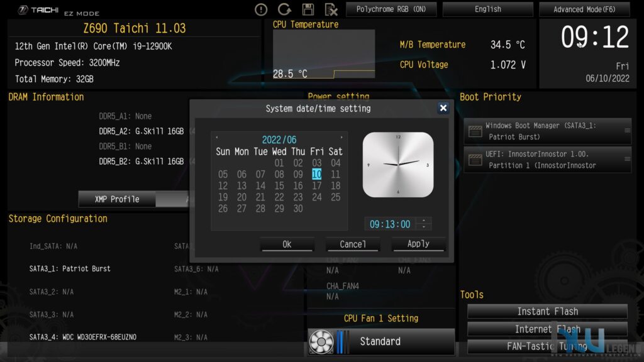
Task: Select date 26 in the calendar
Action: (223, 209)
